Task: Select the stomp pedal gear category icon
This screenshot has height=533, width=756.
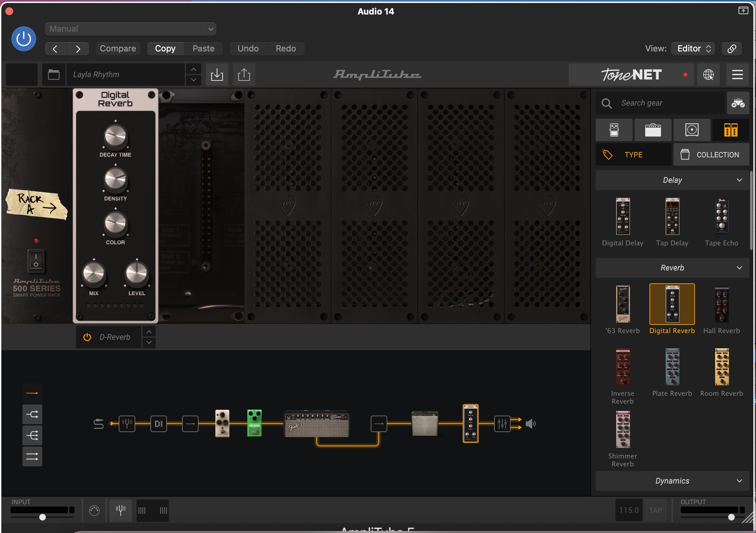Action: [x=614, y=130]
